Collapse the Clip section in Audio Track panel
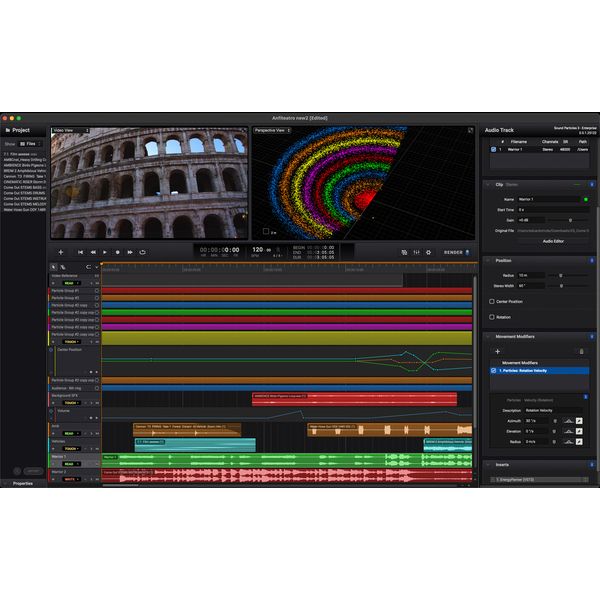 tap(488, 185)
